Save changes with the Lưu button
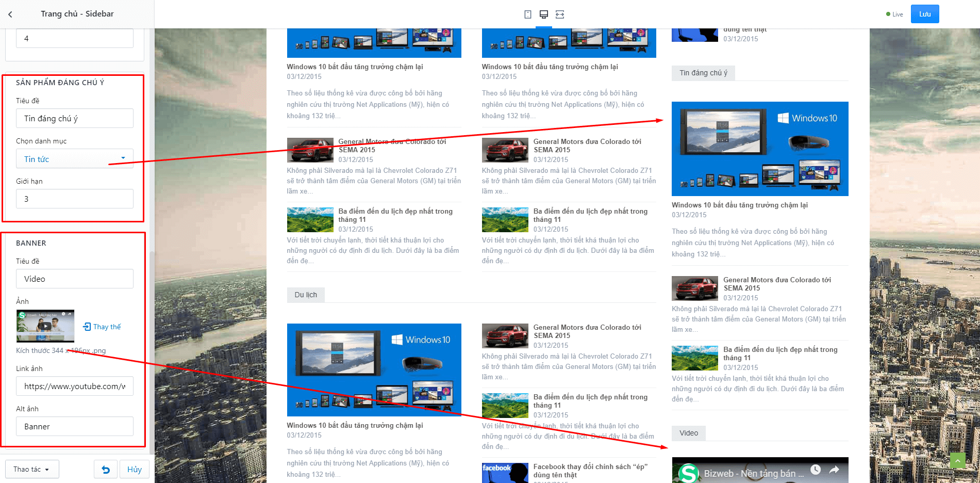 [x=925, y=14]
